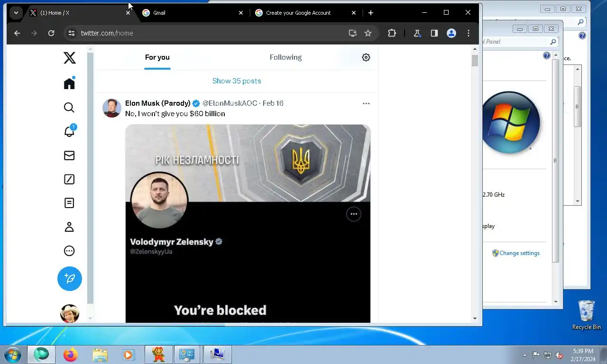The width and height of the screenshot is (607, 364).
Task: Click the muted volume tray icon
Action: (559, 355)
